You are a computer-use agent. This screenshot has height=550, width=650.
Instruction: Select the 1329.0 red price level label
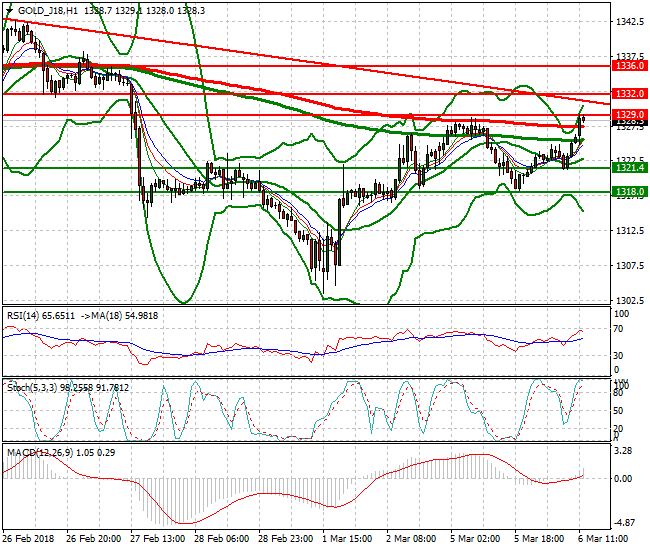pyautogui.click(x=630, y=114)
